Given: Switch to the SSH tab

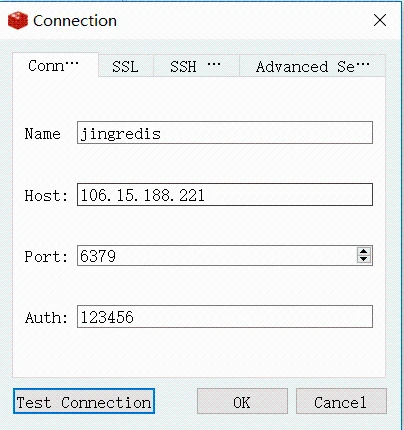Looking at the screenshot, I should pyautogui.click(x=196, y=66).
